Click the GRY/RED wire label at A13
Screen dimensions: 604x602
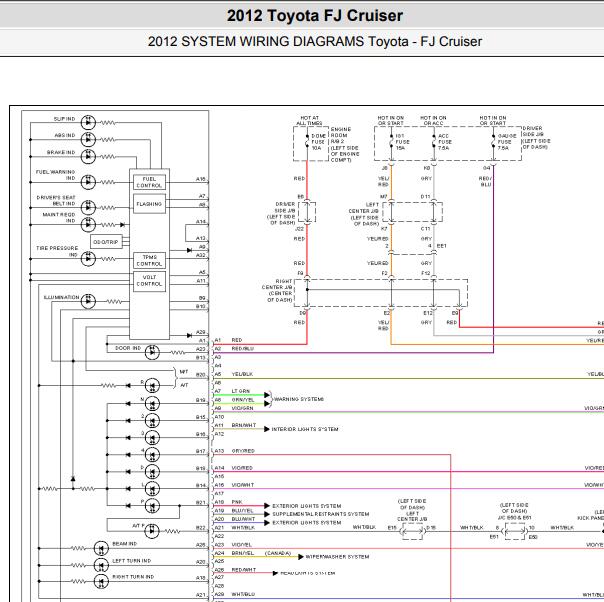[243, 451]
